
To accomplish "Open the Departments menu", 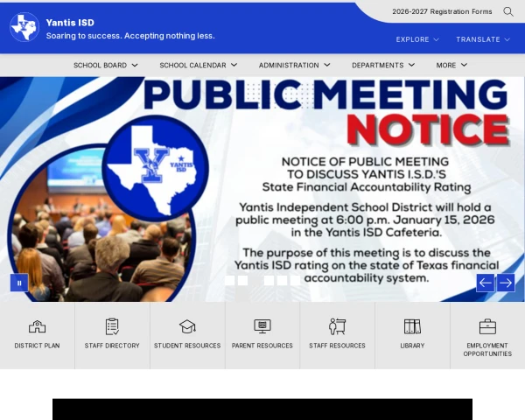I will [383, 66].
